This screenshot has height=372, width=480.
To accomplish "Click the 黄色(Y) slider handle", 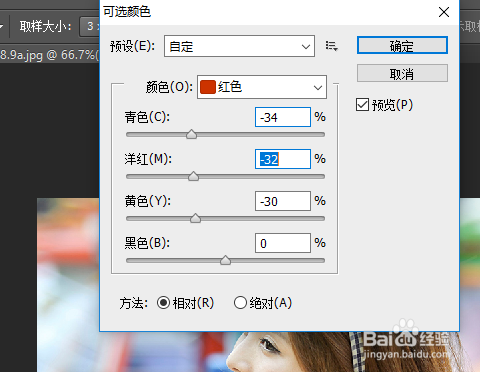I will [x=195, y=218].
